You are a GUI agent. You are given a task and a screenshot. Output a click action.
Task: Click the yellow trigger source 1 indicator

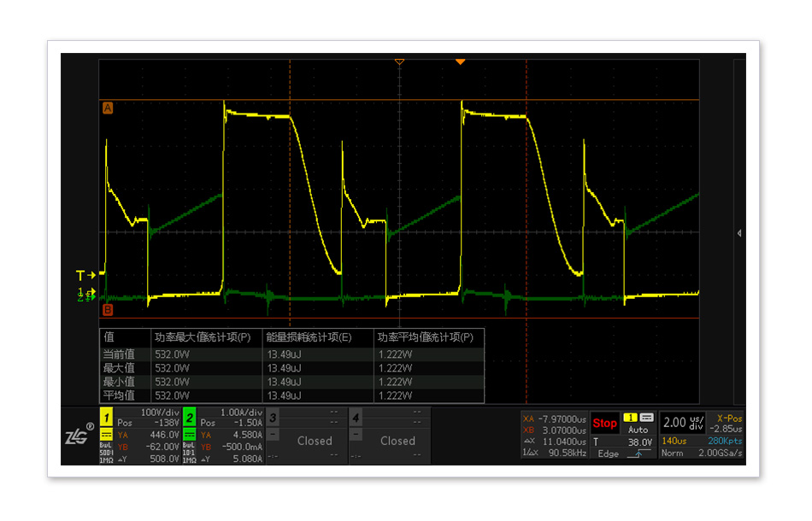point(631,418)
